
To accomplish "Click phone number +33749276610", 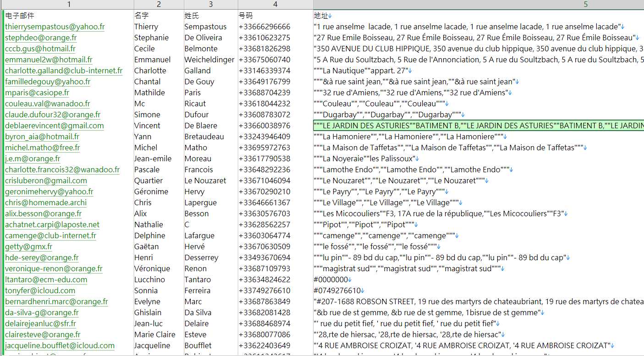I will (264, 290).
